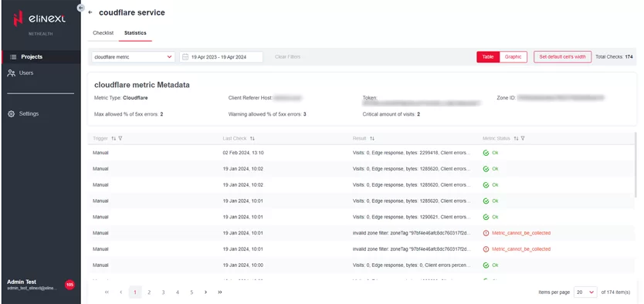Jump to last page with double-right arrow
The width and height of the screenshot is (644, 304).
(x=220, y=292)
